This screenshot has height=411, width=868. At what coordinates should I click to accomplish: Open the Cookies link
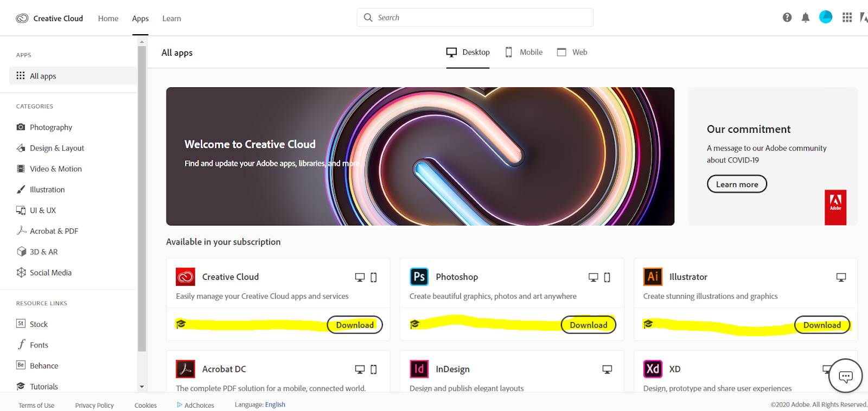(x=145, y=405)
